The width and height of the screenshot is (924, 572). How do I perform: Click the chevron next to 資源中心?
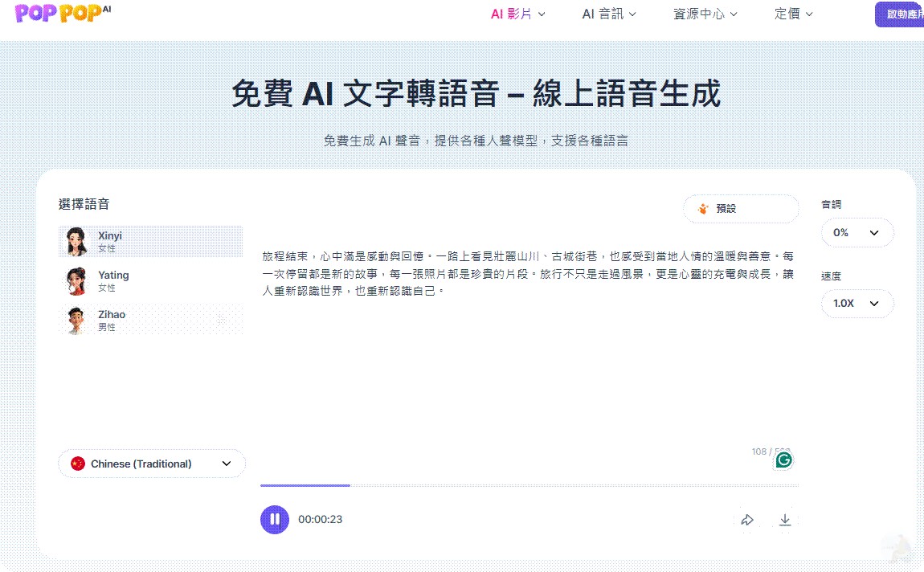tap(734, 14)
